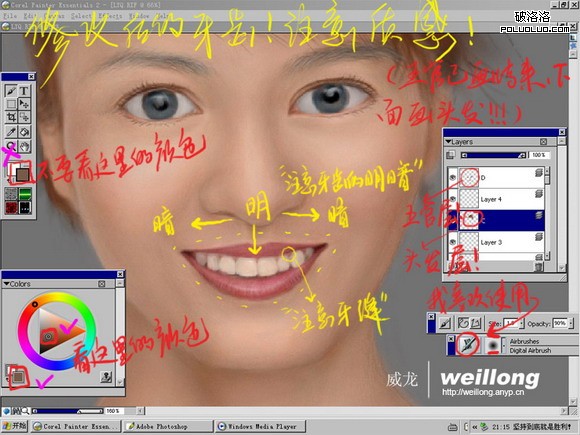Click the Preserve Transparency icon in the Layers palette
The image size is (580, 435).
(x=450, y=155)
